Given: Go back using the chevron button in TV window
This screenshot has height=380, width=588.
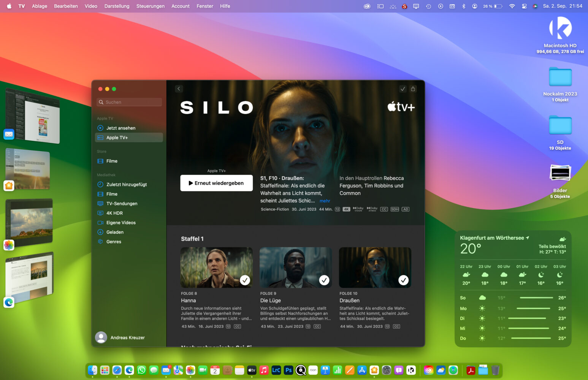Looking at the screenshot, I should click(179, 89).
